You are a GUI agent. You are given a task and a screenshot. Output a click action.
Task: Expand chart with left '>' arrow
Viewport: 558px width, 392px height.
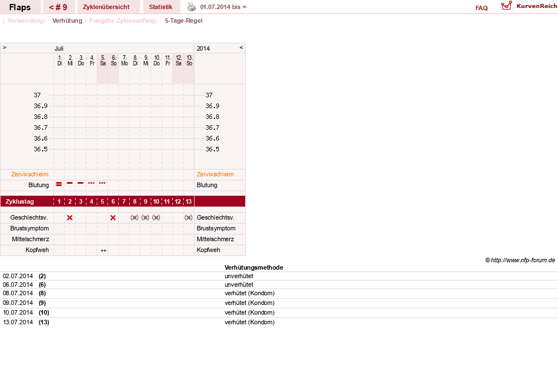[x=5, y=47]
